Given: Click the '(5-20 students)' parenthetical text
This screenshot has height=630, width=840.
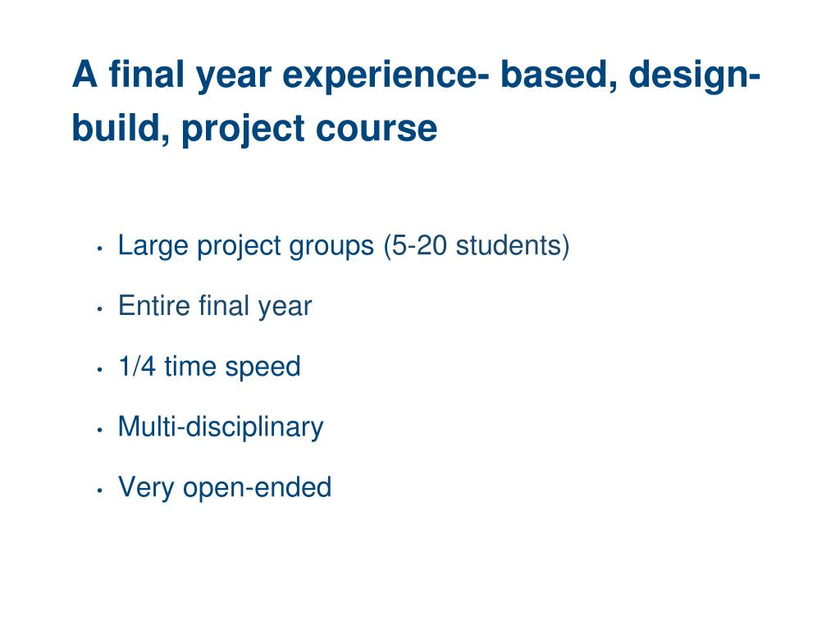Looking at the screenshot, I should pyautogui.click(x=476, y=245).
